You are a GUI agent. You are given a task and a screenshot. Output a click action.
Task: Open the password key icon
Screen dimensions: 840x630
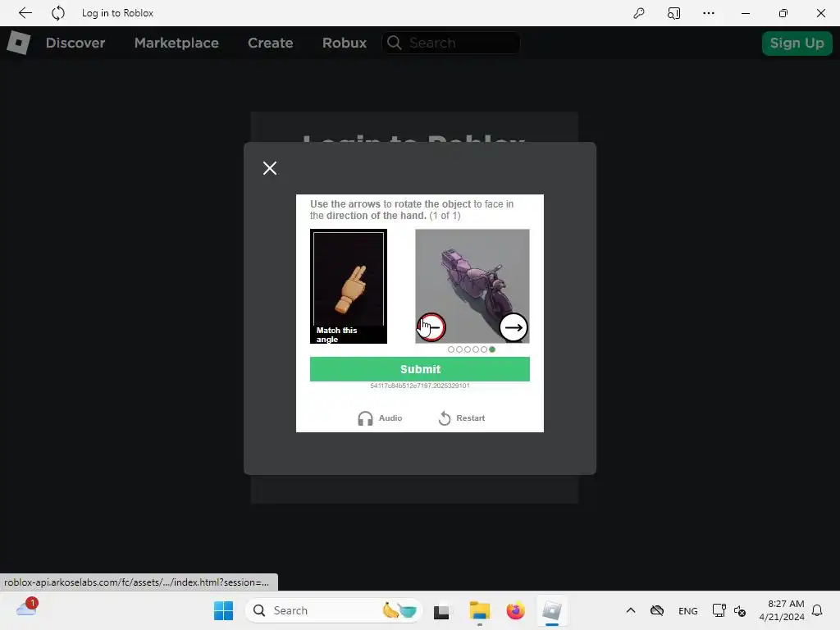638,13
